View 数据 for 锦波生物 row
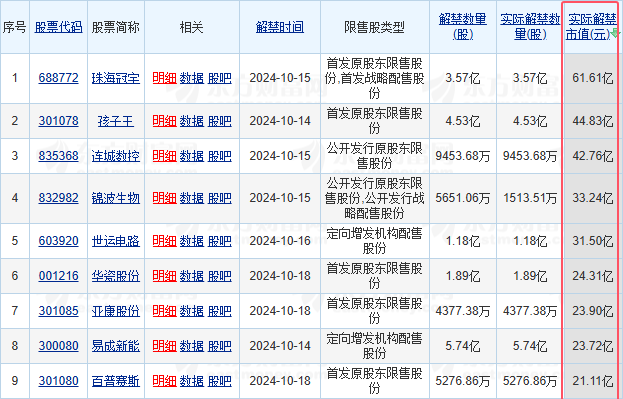 click(x=192, y=198)
